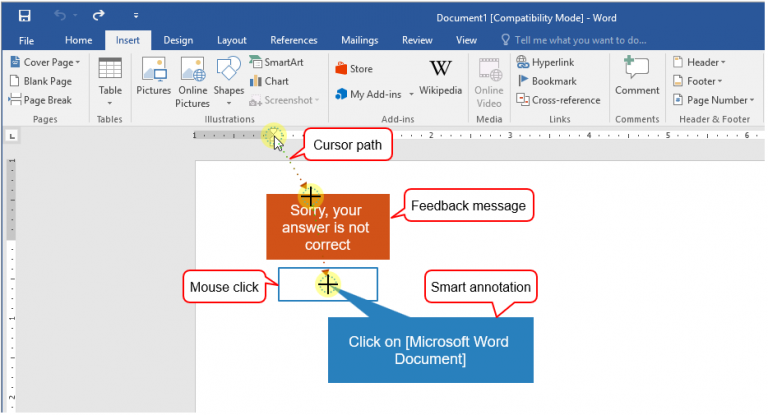The height and width of the screenshot is (415, 768).
Task: Insert a Bookmark
Action: pyautogui.click(x=547, y=81)
